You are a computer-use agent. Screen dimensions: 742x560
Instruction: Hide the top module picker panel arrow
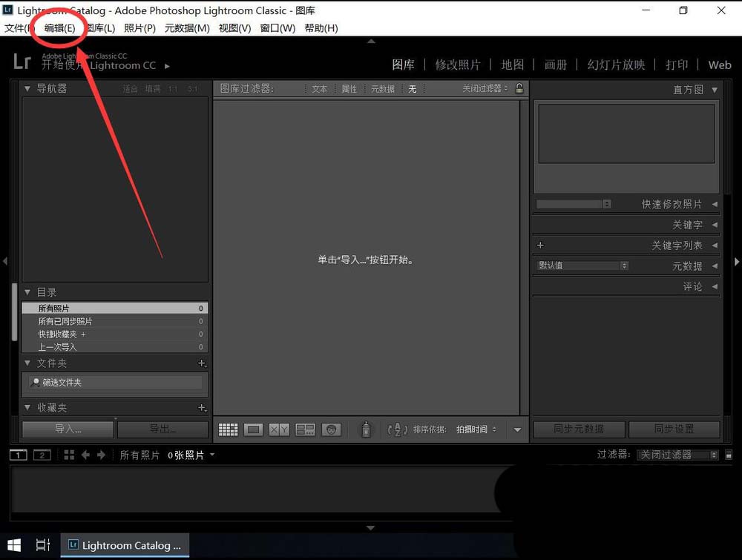tap(372, 41)
